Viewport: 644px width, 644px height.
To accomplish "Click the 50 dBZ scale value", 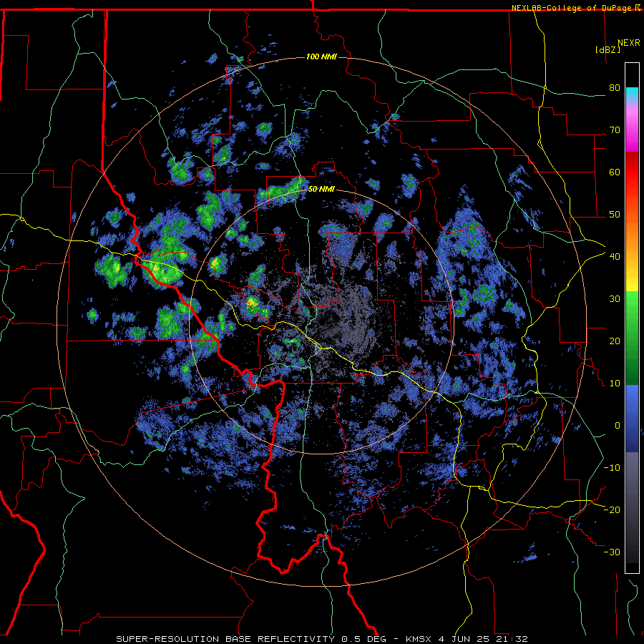I will tap(615, 215).
